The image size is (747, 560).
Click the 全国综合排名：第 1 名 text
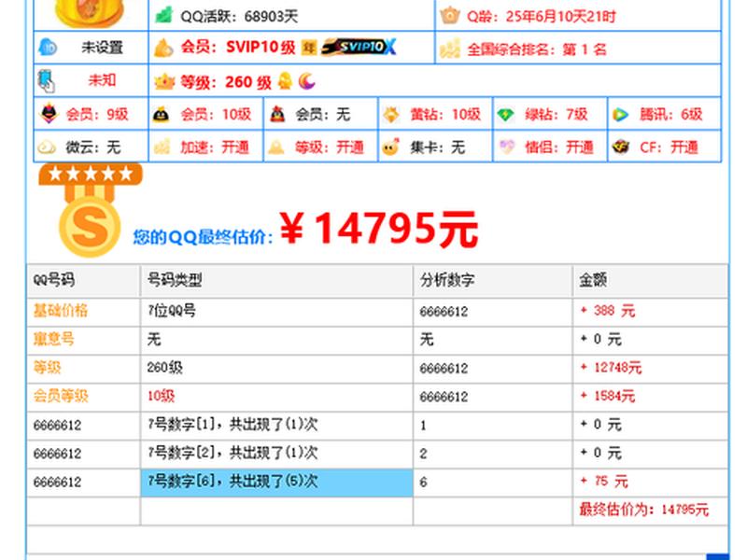537,49
